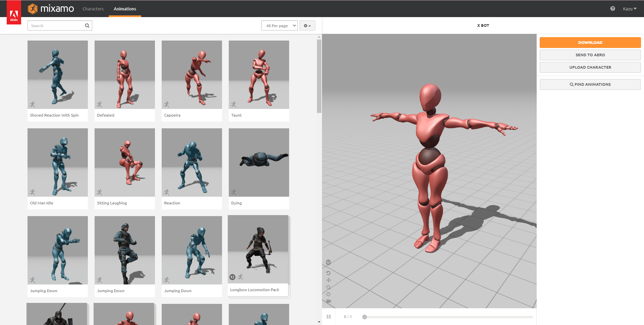Toggle skeleton view with the skull icon
Screen dimensions: 644x325
coord(328,262)
